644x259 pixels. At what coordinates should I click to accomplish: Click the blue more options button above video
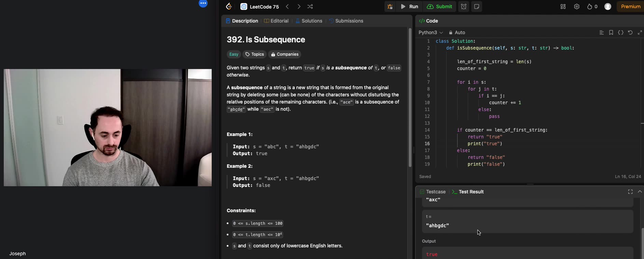pyautogui.click(x=203, y=3)
